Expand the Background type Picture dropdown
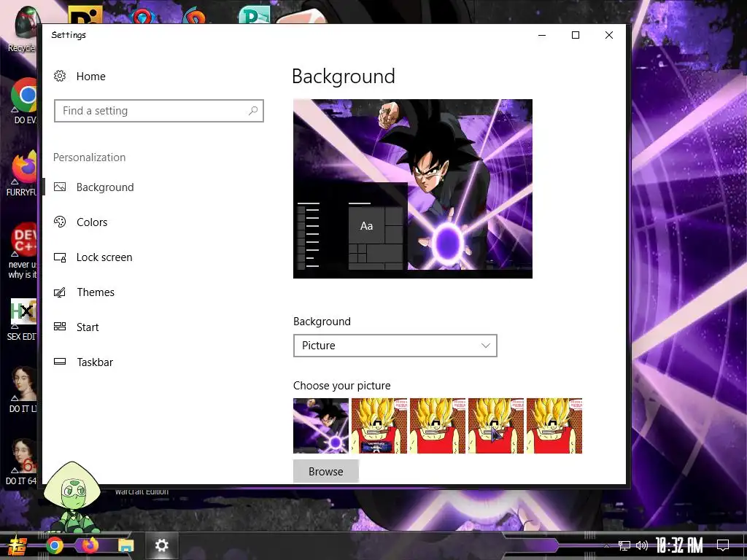747x560 pixels. pyautogui.click(x=395, y=346)
